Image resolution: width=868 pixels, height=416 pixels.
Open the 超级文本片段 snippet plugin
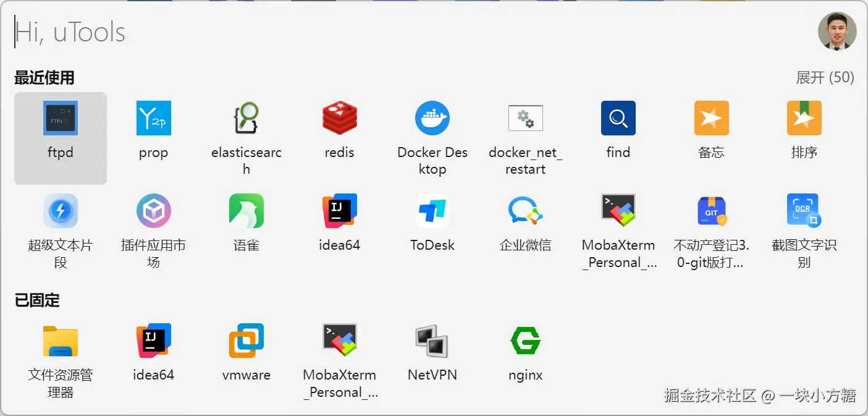coord(61,211)
